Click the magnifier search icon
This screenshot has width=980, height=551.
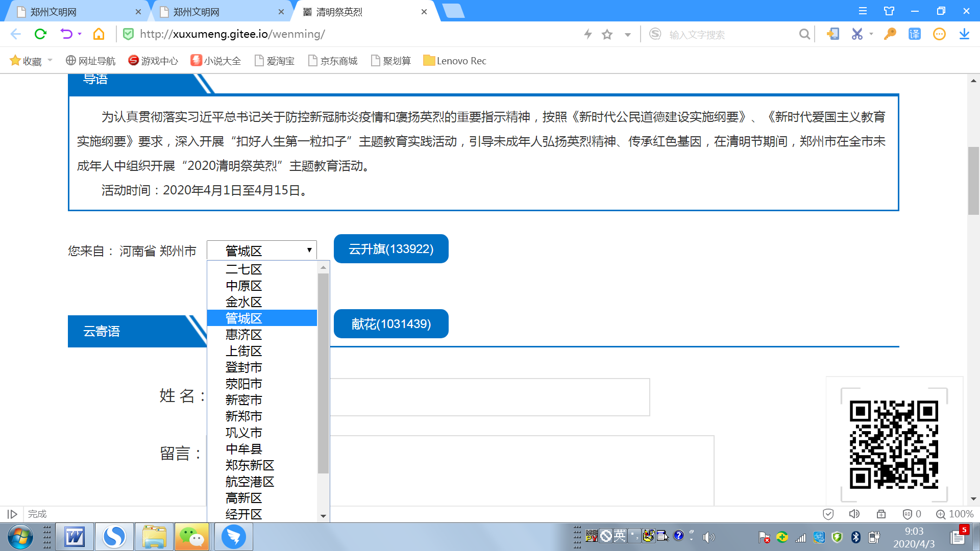point(804,34)
